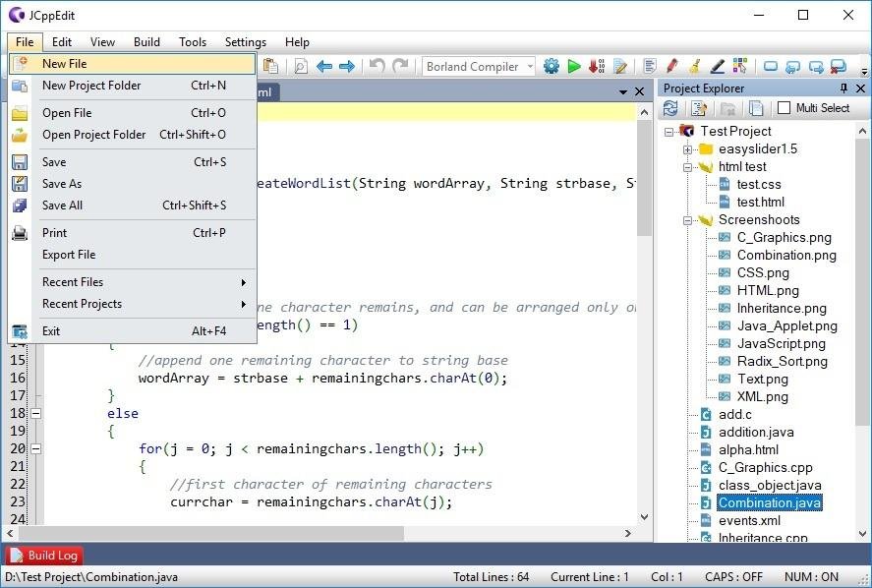The width and height of the screenshot is (872, 588).
Task: Collapse the code fold at line 20
Action: tap(35, 448)
